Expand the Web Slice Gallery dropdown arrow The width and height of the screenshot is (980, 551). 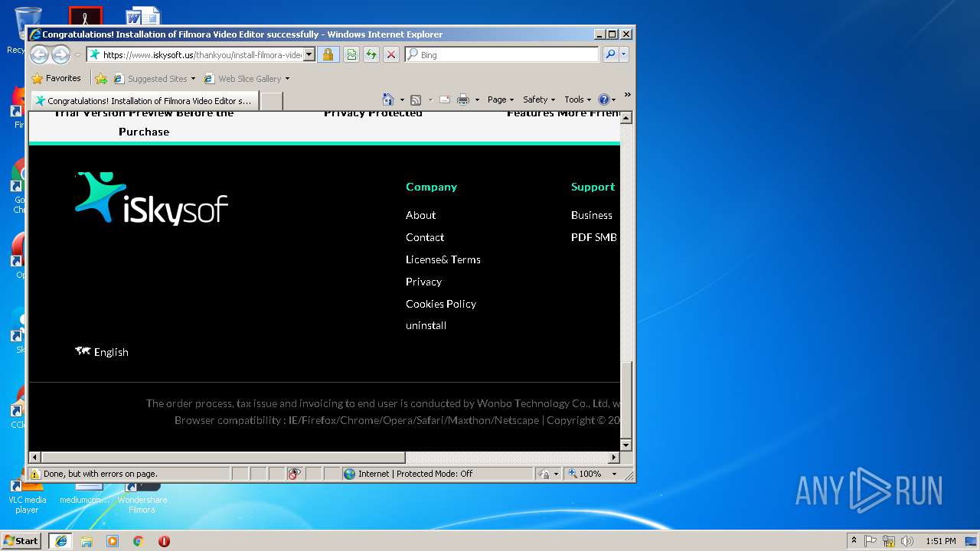click(288, 79)
